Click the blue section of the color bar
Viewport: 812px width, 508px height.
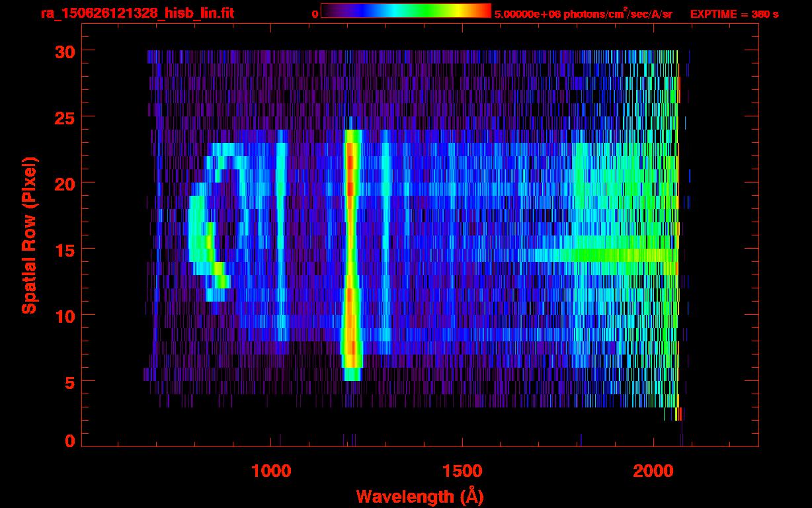(360, 11)
